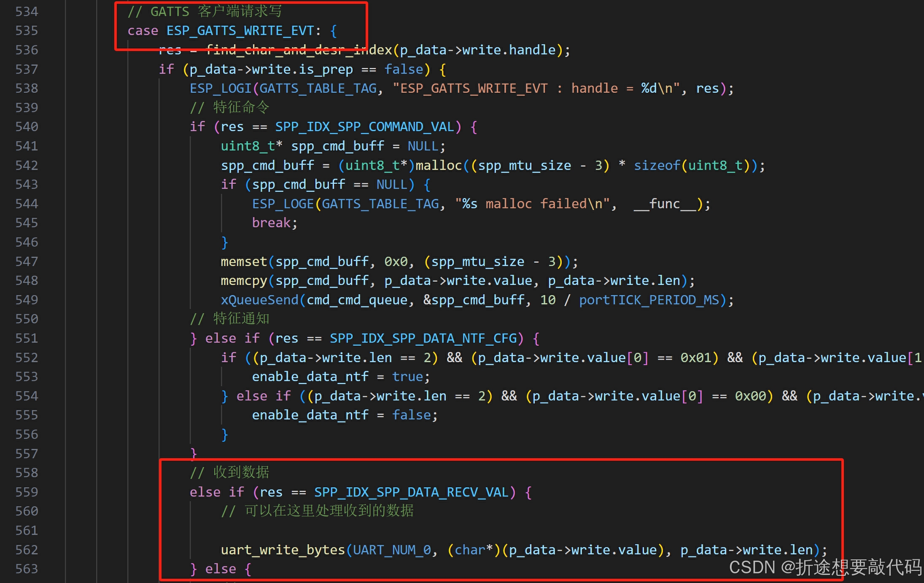
Task: Click the ESP_LOGE macro call
Action: coord(283,204)
